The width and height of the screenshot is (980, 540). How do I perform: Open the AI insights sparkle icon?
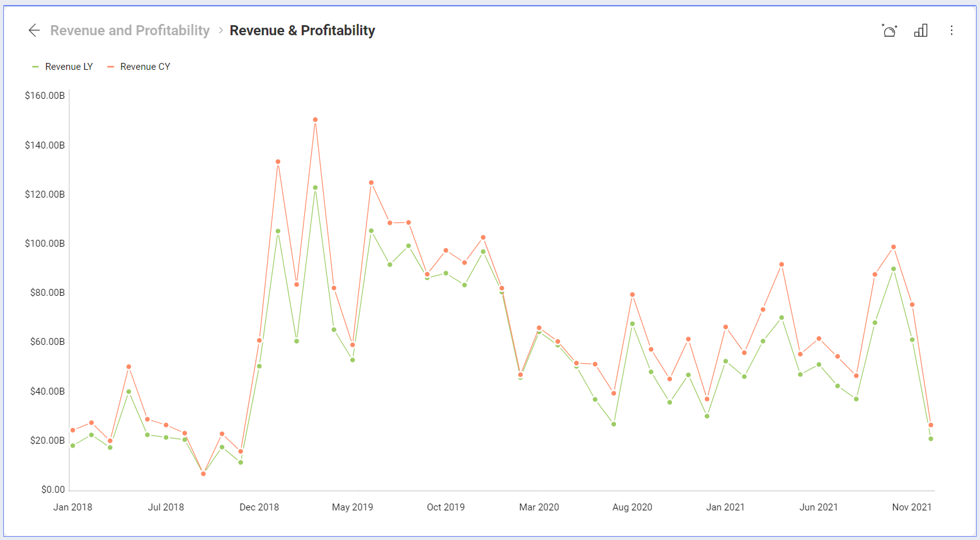(x=889, y=30)
